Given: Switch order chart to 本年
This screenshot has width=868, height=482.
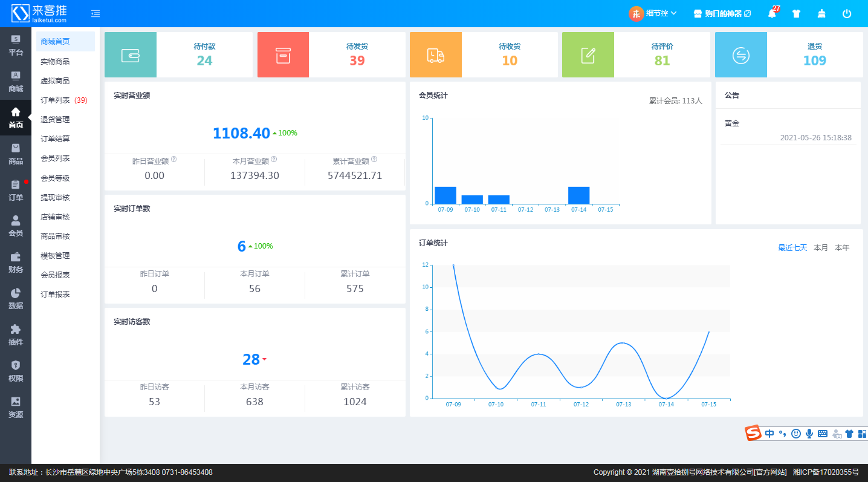Looking at the screenshot, I should (x=842, y=248).
